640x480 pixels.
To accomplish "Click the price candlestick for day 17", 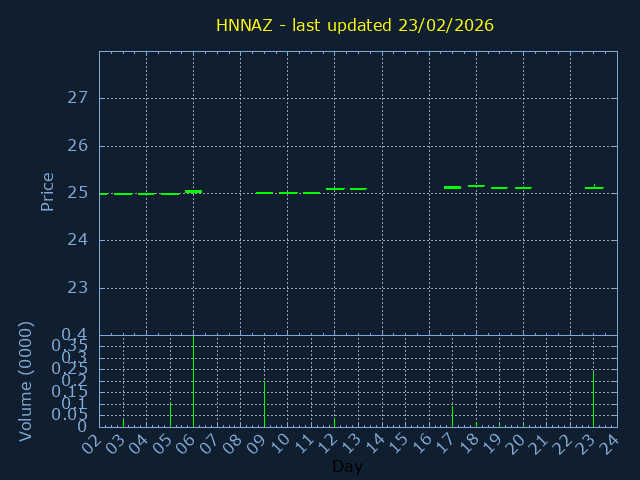I will click(452, 187).
